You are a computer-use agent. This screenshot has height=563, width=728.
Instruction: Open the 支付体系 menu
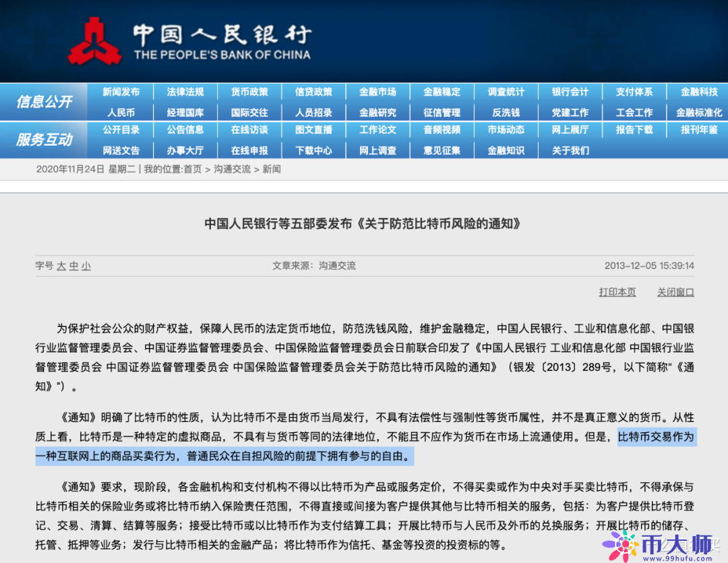coord(634,92)
